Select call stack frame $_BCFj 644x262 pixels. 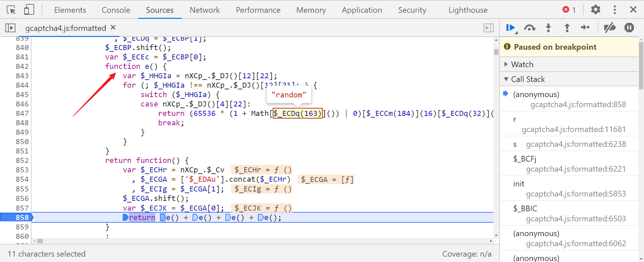point(525,159)
